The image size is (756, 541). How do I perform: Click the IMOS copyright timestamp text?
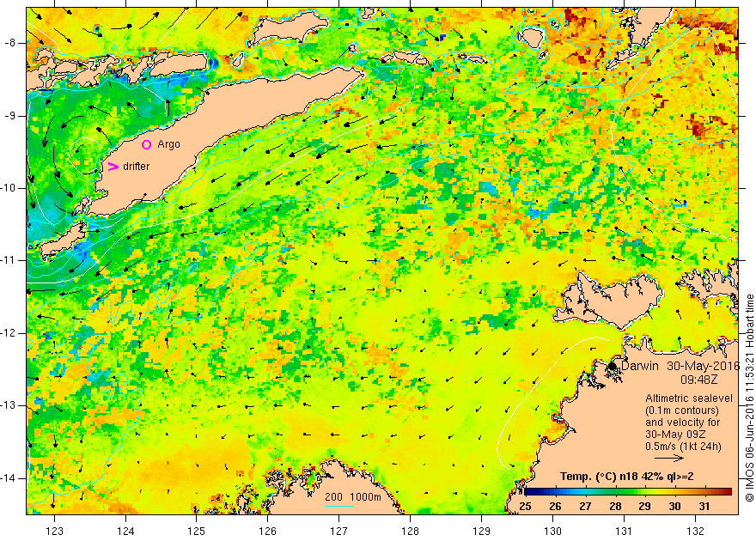pos(749,398)
